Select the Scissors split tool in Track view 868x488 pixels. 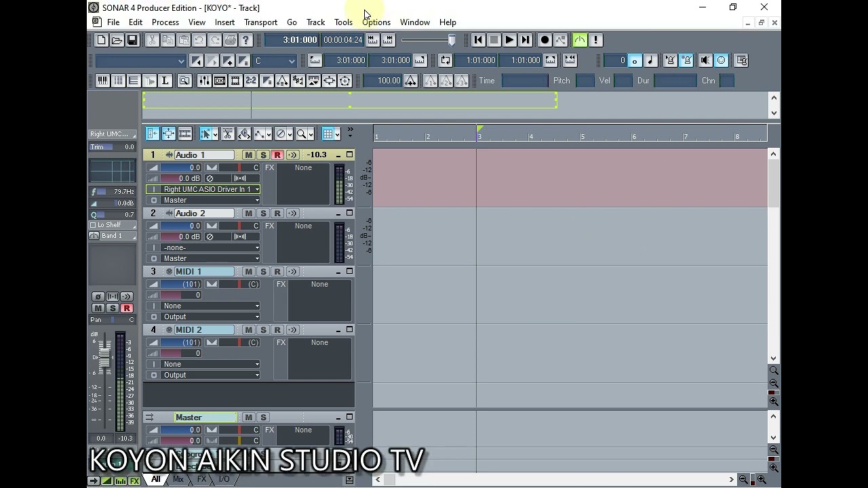[x=228, y=134]
